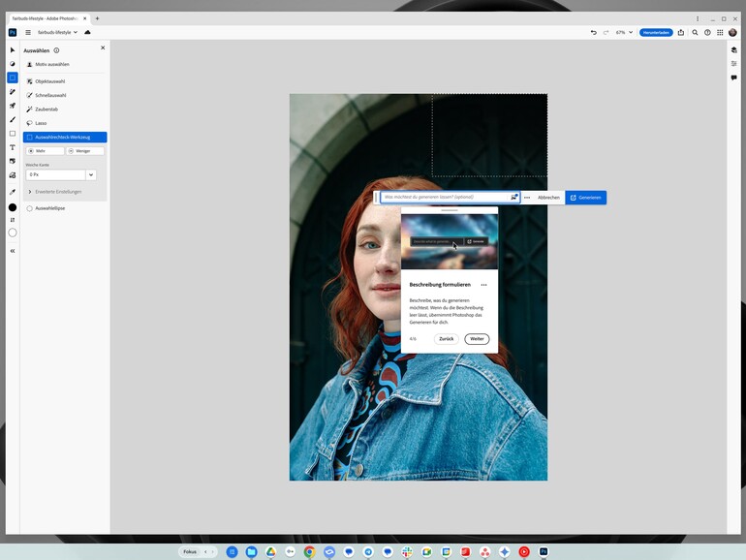Viewport: 746px width, 560px height.
Task: Click the tutorial video thumbnail
Action: 450,241
